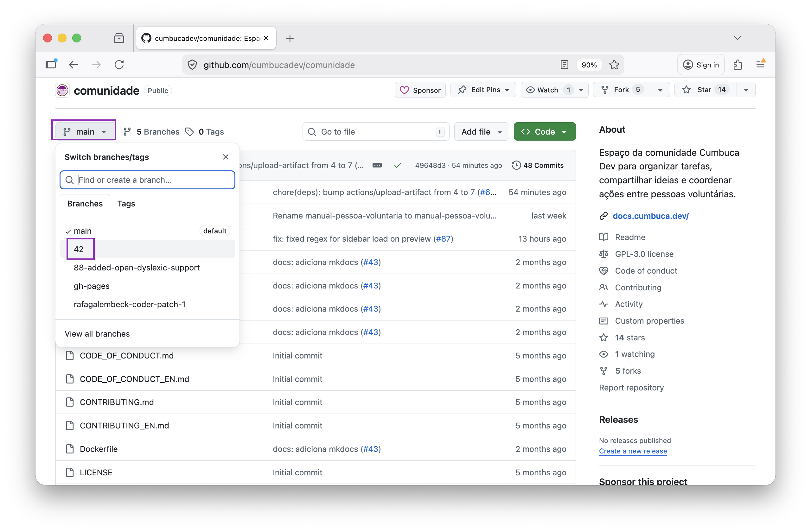Open the docs.cumbuca.dev link
This screenshot has width=811, height=532.
pyautogui.click(x=650, y=216)
